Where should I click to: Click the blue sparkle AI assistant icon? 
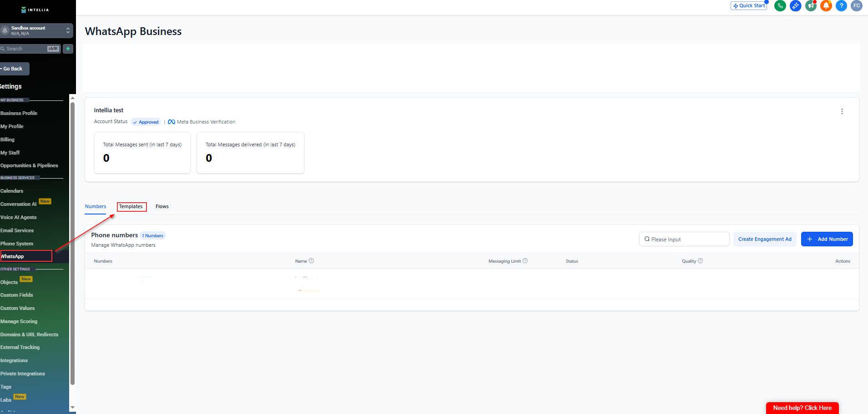796,6
